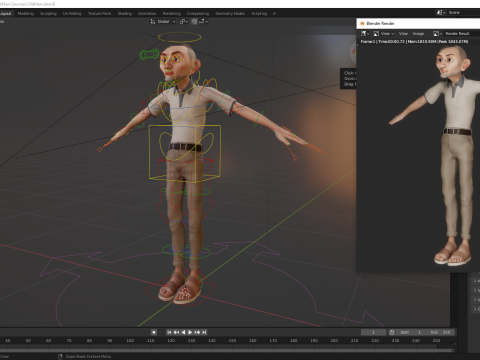Select the green eye target control

(x=149, y=54)
